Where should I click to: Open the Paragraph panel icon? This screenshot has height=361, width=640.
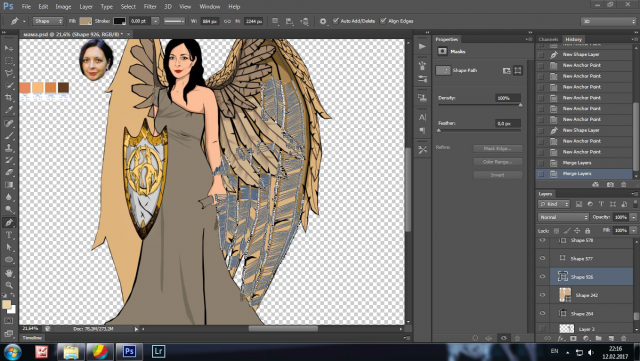point(422,130)
